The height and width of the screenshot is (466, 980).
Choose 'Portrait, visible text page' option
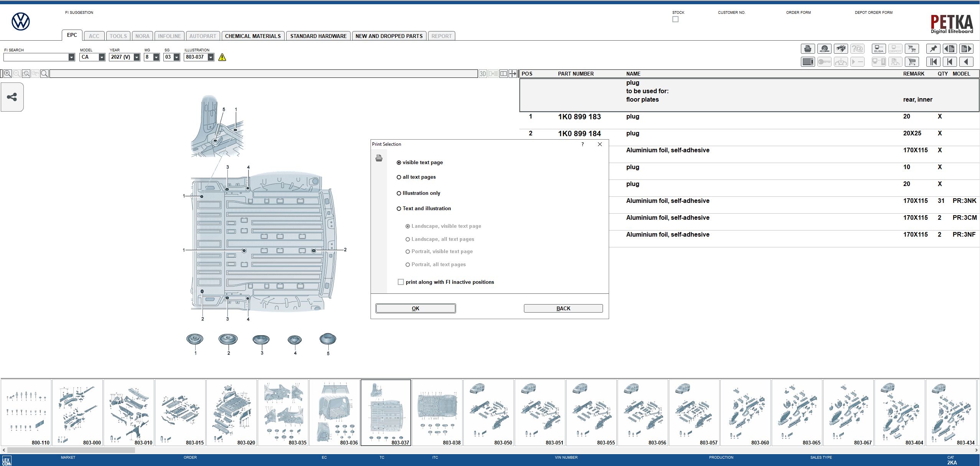click(x=439, y=252)
